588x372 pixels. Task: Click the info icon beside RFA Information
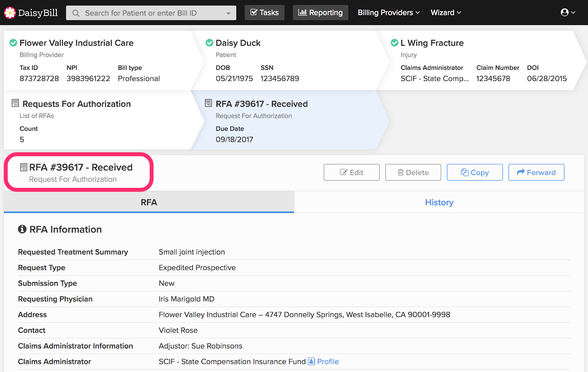(x=22, y=229)
